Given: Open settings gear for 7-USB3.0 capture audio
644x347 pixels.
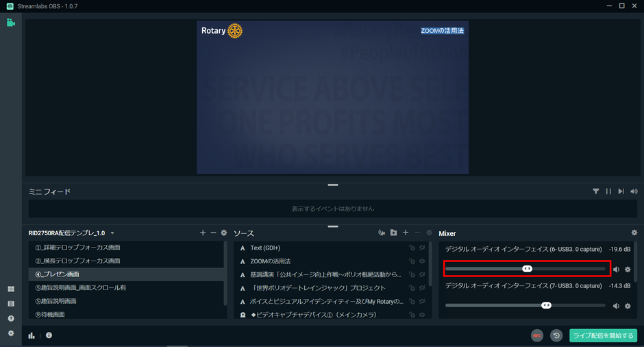Looking at the screenshot, I should pyautogui.click(x=628, y=306).
